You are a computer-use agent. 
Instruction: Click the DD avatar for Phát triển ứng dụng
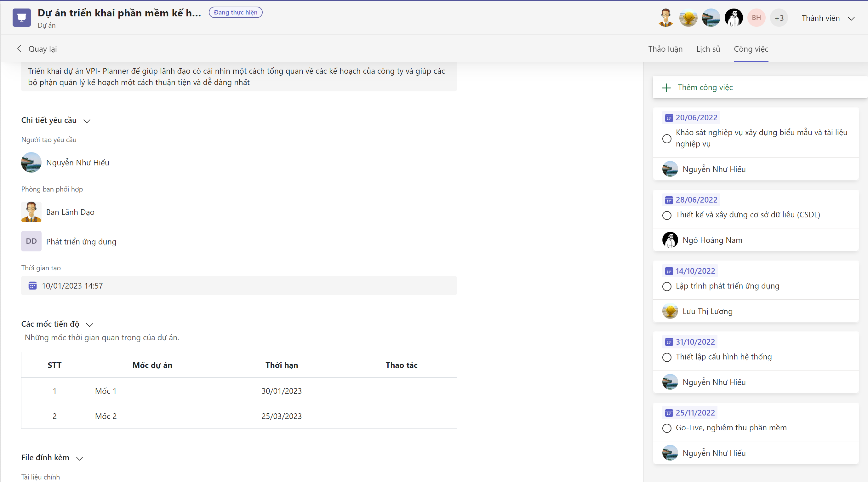click(x=31, y=241)
